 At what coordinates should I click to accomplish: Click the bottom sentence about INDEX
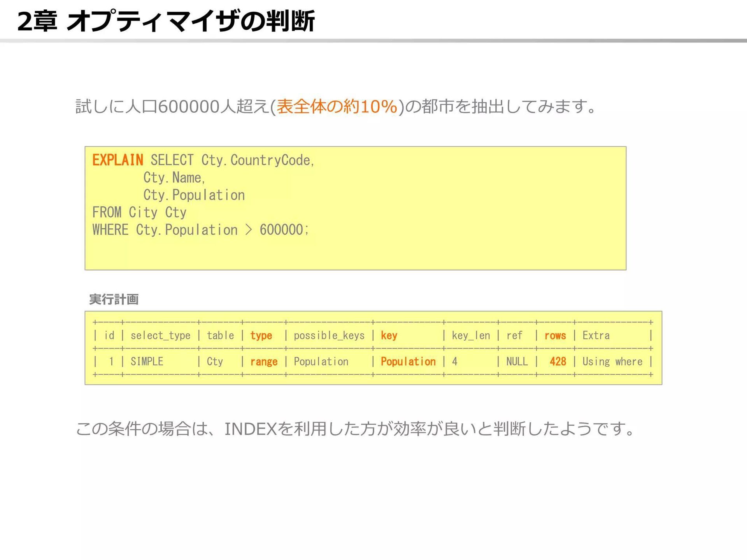pyautogui.click(x=356, y=429)
